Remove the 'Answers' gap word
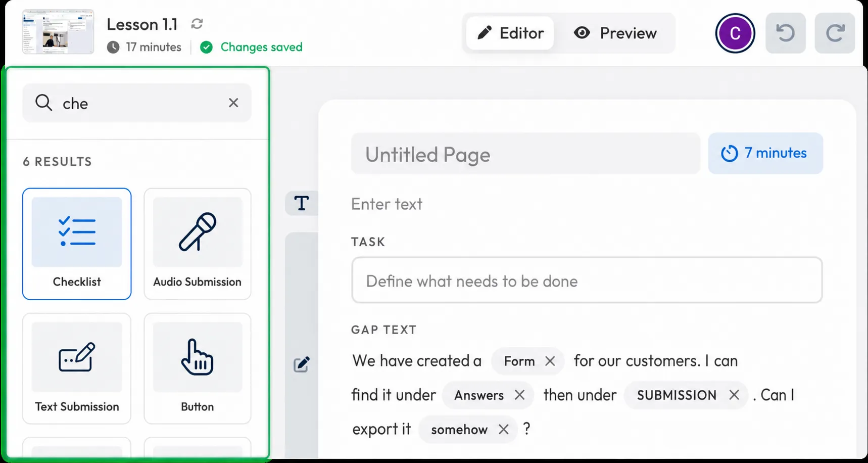 [519, 395]
